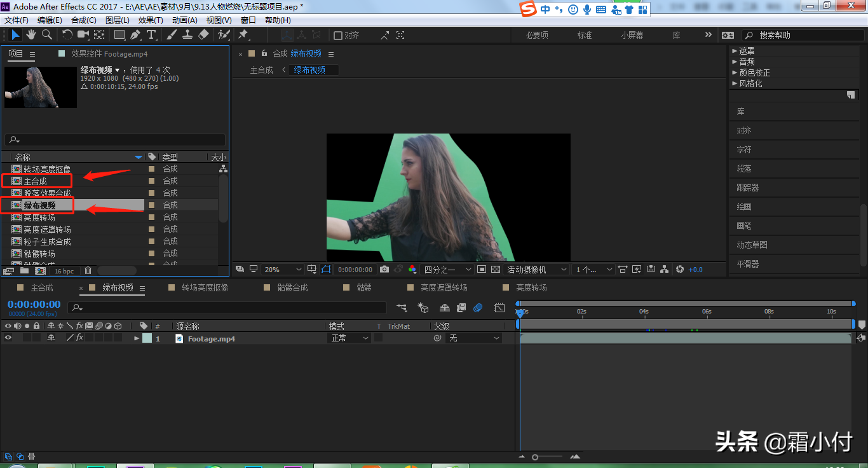
Task: Open the 20% magnification dropdown
Action: (x=283, y=270)
